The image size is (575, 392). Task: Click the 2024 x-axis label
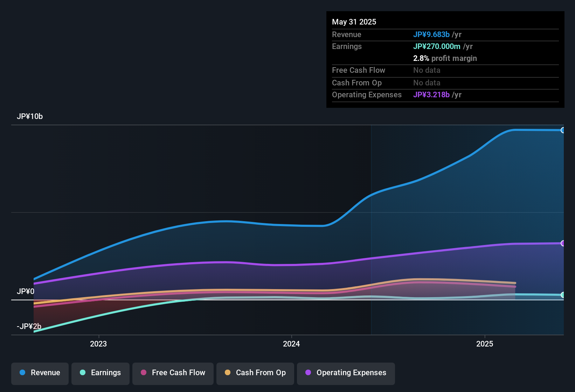click(x=291, y=344)
